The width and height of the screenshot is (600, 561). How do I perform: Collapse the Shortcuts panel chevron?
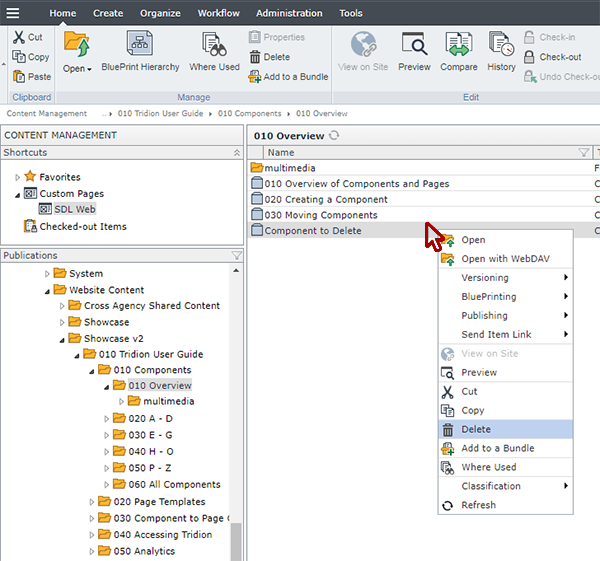236,152
